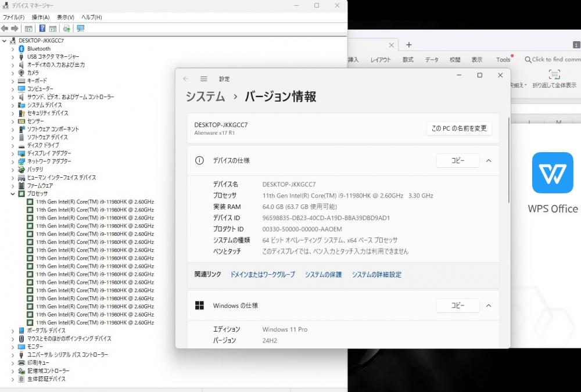Click the Forward arrow in Device Manager toolbar

[15, 28]
